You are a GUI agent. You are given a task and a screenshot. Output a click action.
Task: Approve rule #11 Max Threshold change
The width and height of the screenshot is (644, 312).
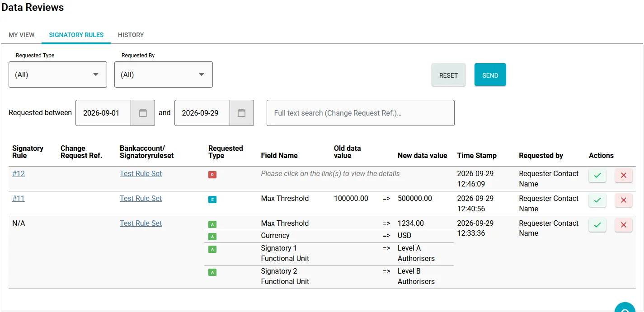(597, 200)
